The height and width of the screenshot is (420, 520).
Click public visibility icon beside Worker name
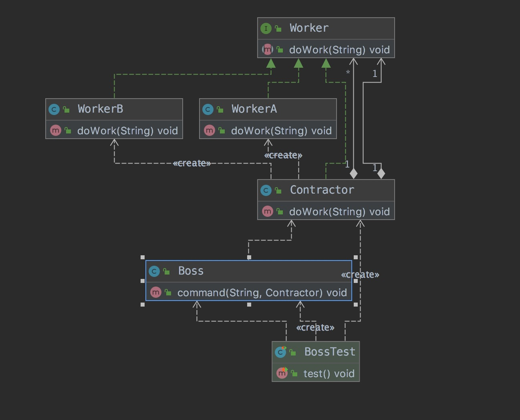278,28
